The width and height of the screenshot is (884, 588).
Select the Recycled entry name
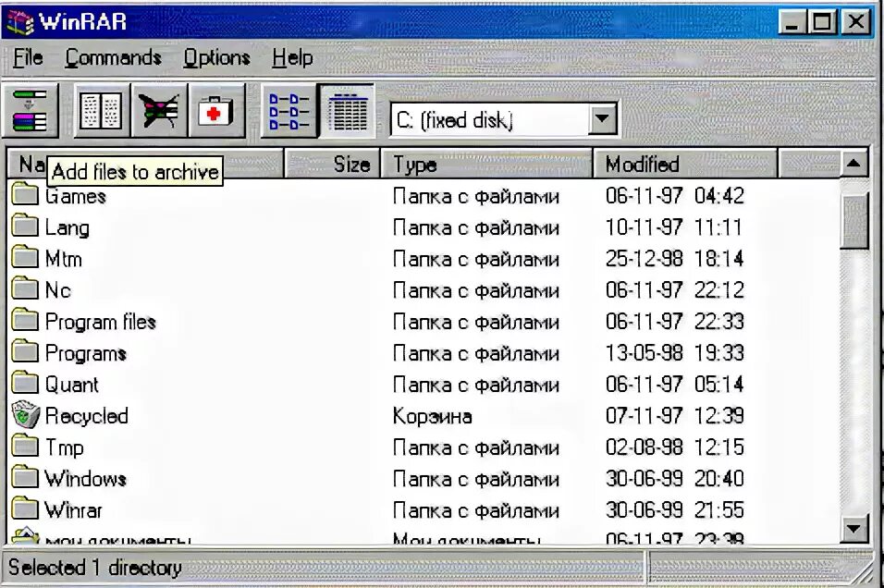pos(87,416)
